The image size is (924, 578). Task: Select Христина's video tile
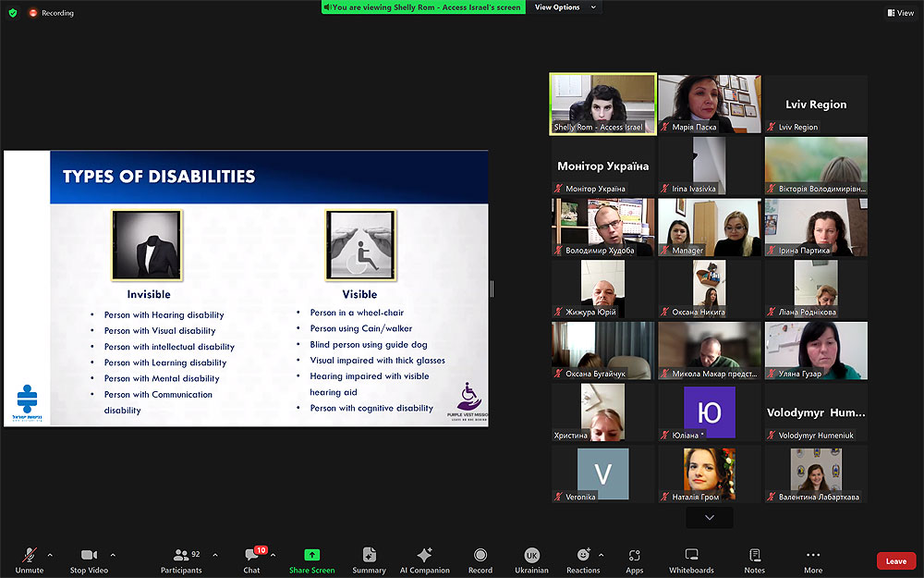pos(602,412)
